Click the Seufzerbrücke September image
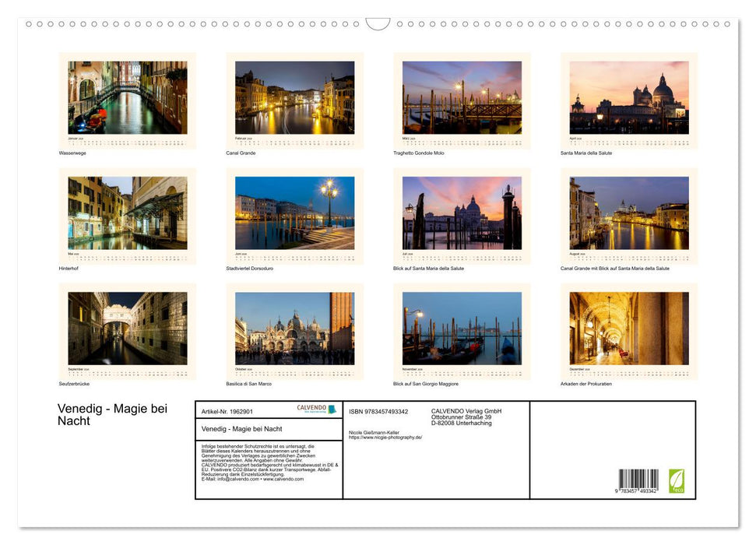Screen dimensions: 756x545 point(127,327)
